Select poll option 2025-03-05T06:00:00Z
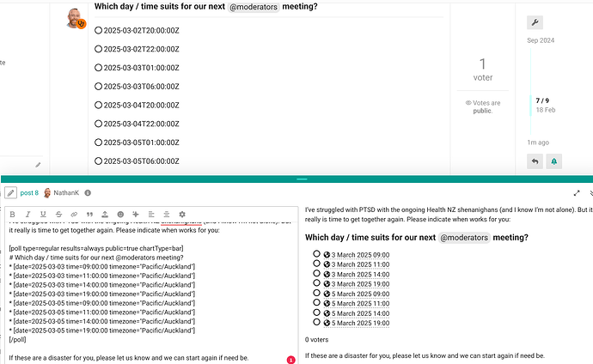This screenshot has width=593, height=364. [98, 161]
